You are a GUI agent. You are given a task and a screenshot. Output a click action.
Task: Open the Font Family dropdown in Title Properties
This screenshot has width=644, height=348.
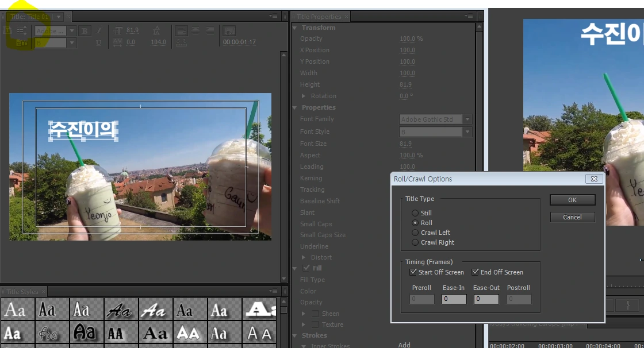click(x=467, y=119)
